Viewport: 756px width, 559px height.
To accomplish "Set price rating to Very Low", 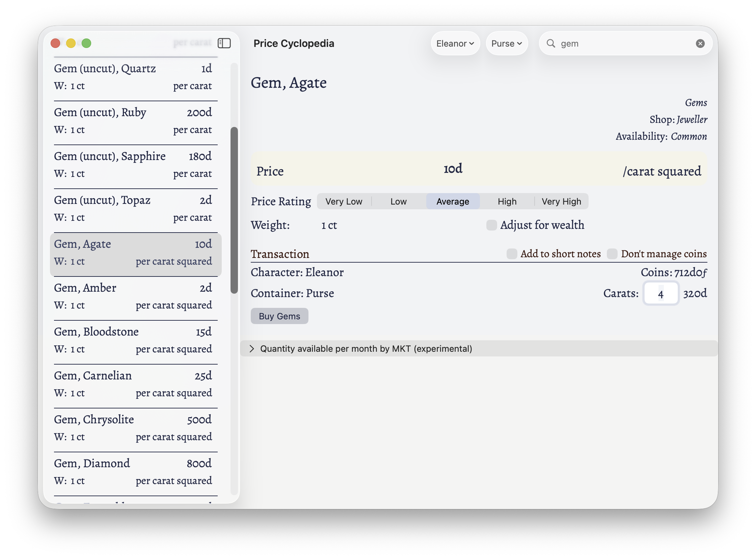I will (344, 202).
